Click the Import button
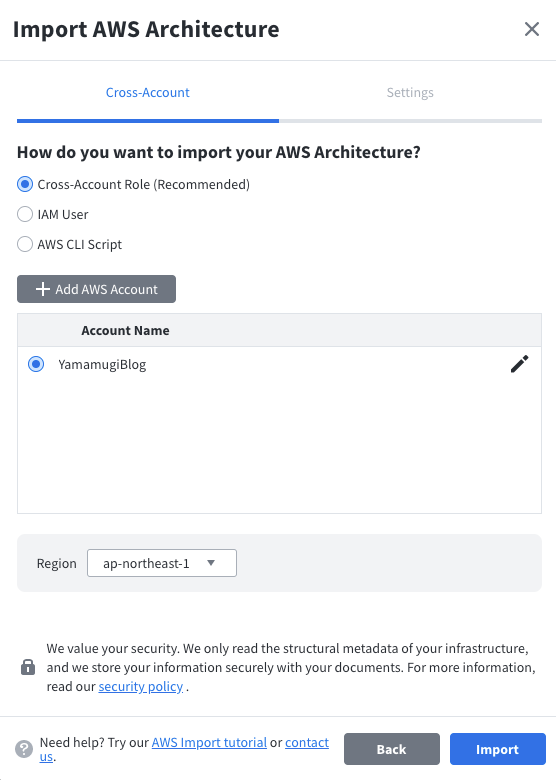Viewport: 556px width, 780px height. pyautogui.click(x=498, y=749)
